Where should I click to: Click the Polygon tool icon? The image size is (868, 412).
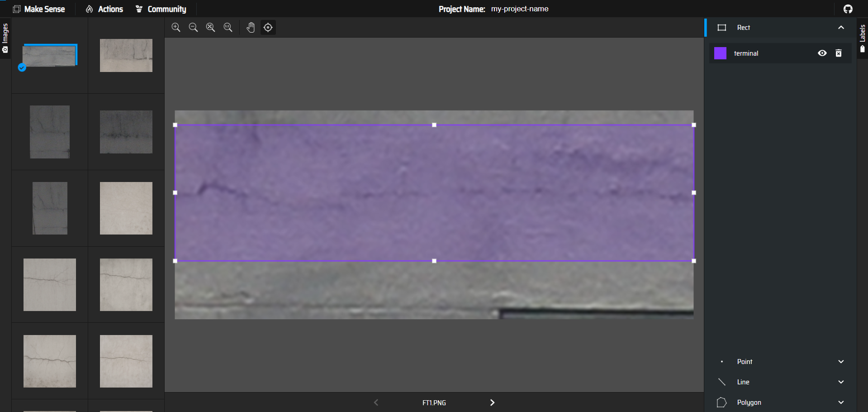[722, 402]
